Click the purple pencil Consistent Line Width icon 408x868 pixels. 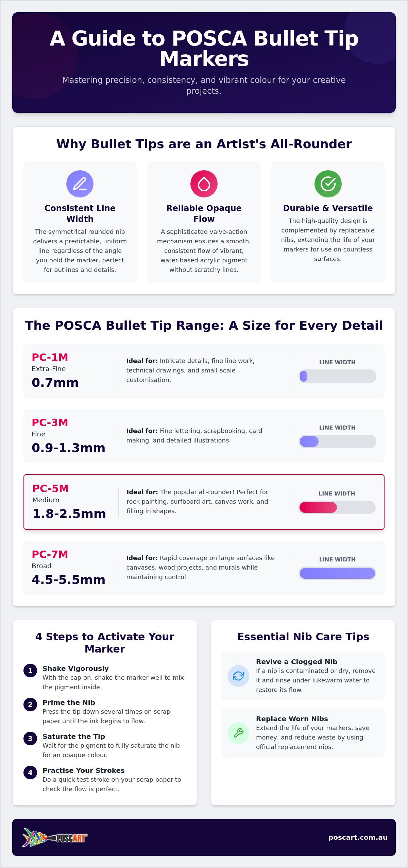80,184
